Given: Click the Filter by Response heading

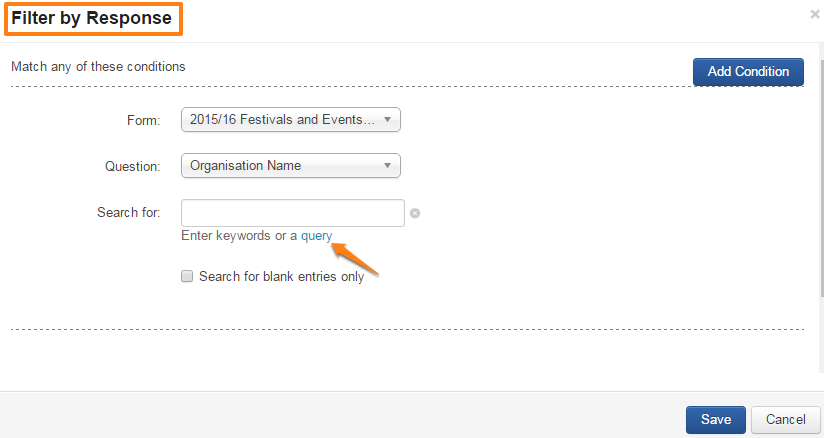Looking at the screenshot, I should click(91, 18).
